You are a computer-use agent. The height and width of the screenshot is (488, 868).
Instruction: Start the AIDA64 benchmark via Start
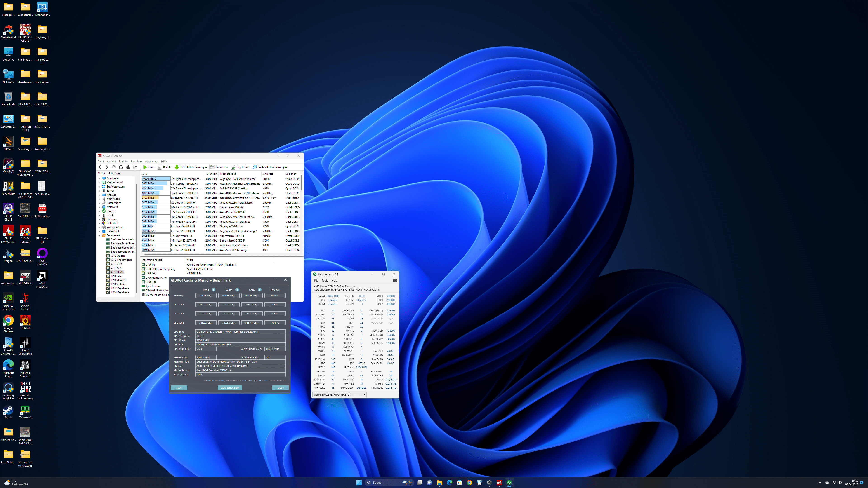pos(149,167)
